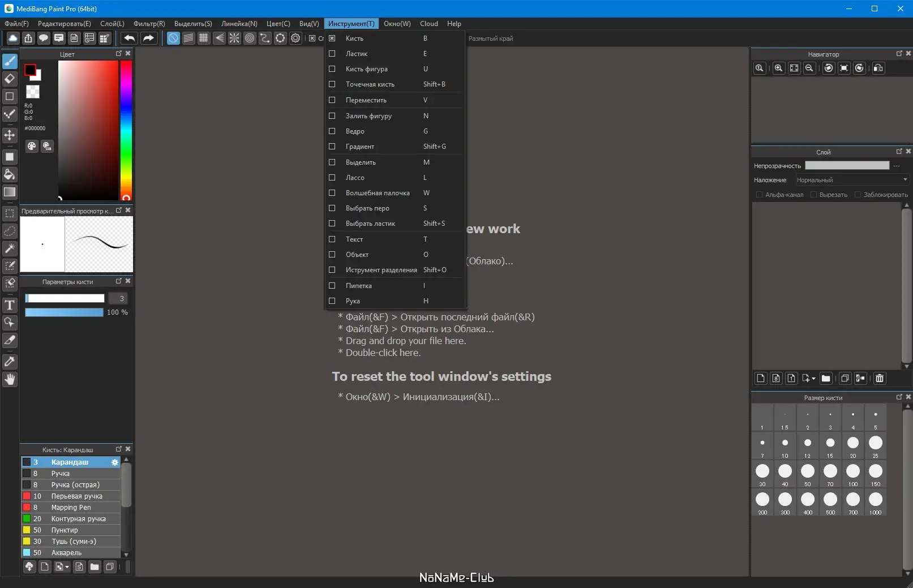
Task: Select the Акварель brush in the list
Action: tap(71, 553)
